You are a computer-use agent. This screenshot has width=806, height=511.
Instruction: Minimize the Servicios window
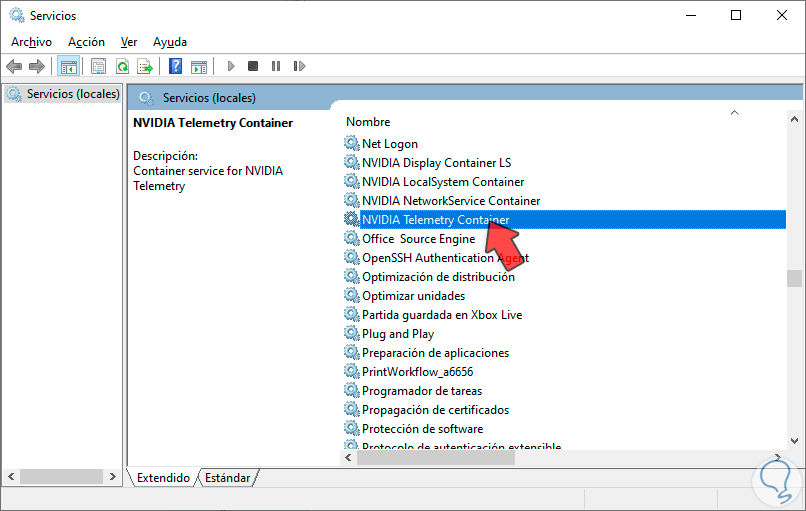pos(691,15)
